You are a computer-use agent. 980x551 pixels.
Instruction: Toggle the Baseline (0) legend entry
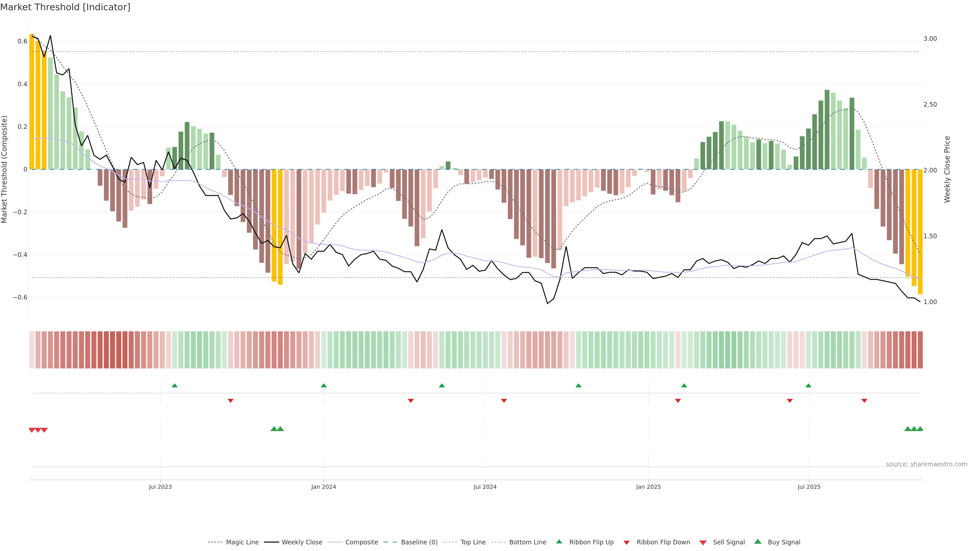pyautogui.click(x=419, y=542)
